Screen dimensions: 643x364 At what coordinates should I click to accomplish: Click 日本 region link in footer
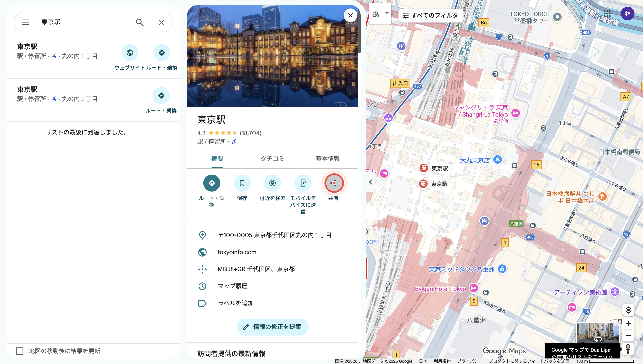click(x=423, y=361)
